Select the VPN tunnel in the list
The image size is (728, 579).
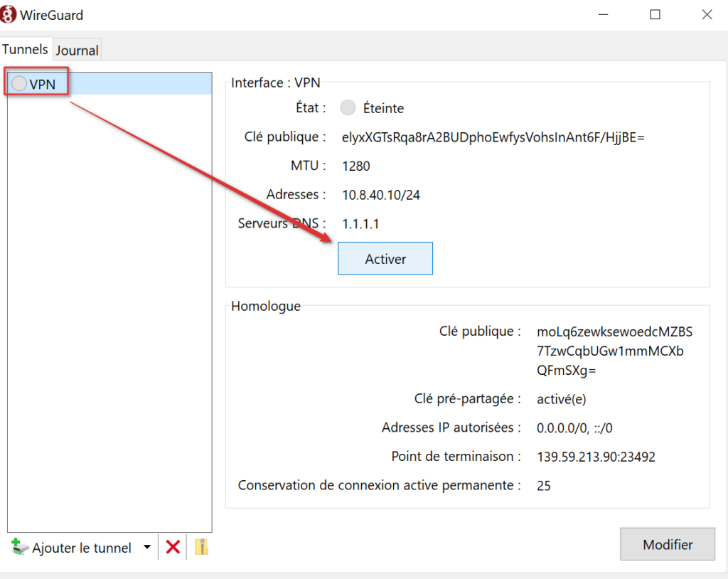pos(43,84)
